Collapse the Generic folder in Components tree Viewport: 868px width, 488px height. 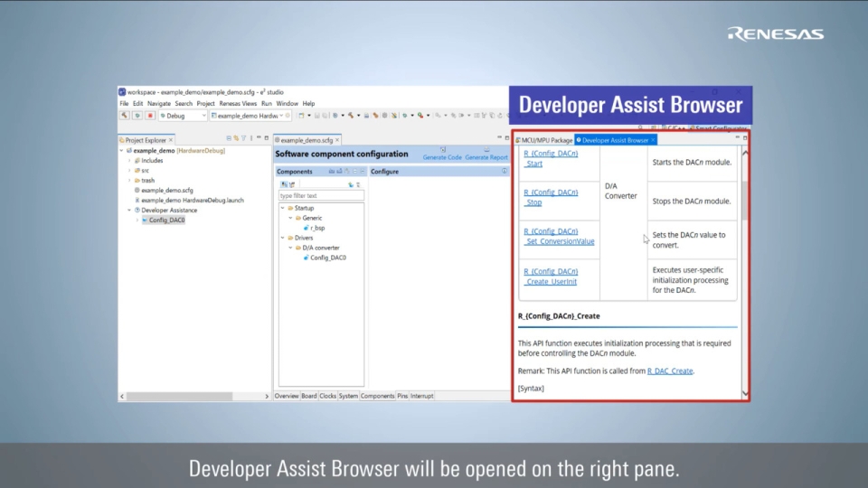(290, 218)
